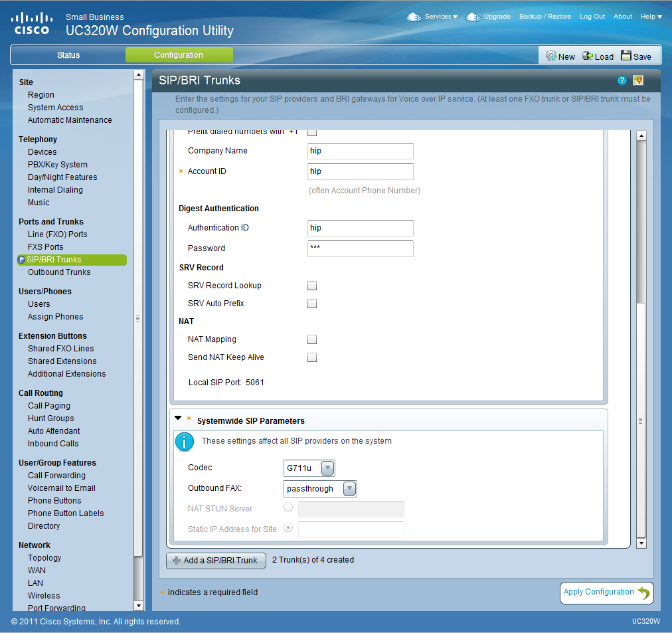Click the left navigation panel scrollbar

138,317
